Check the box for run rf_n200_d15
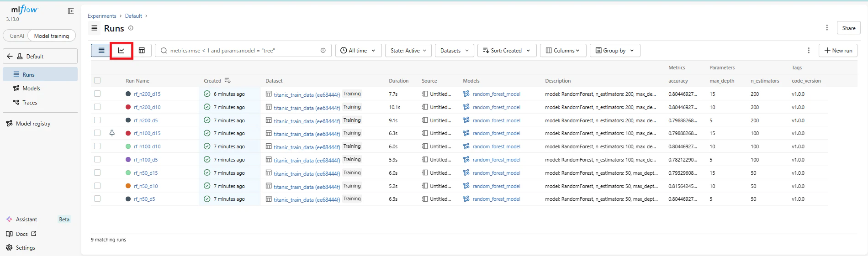The height and width of the screenshot is (256, 868). 97,94
